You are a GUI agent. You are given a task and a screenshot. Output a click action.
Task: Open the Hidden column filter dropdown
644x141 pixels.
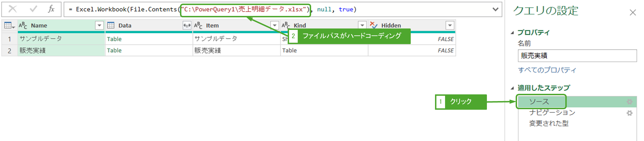pos(450,25)
